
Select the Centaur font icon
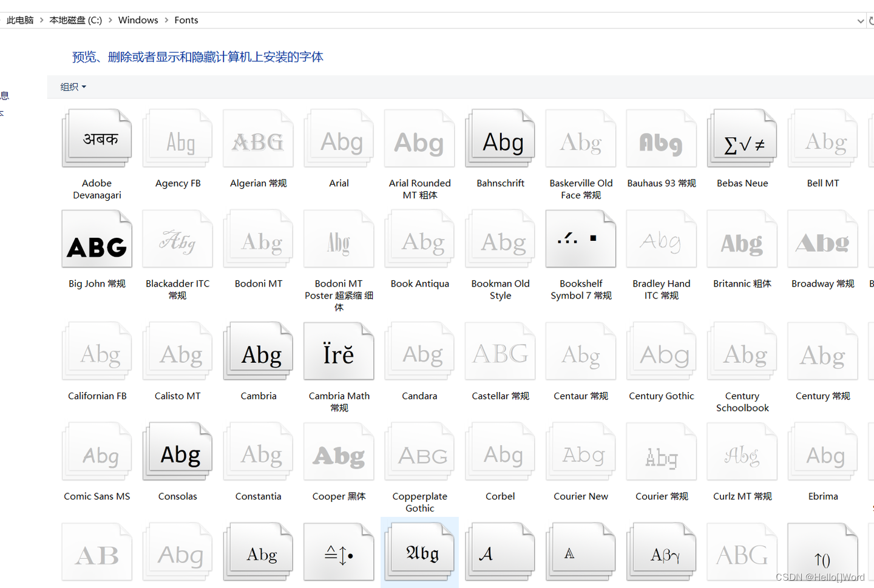pyautogui.click(x=581, y=351)
